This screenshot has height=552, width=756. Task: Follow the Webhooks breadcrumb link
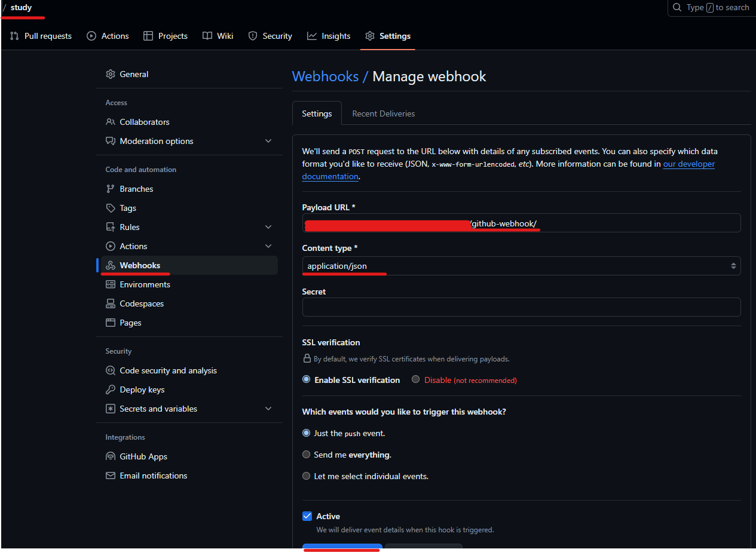pos(325,76)
